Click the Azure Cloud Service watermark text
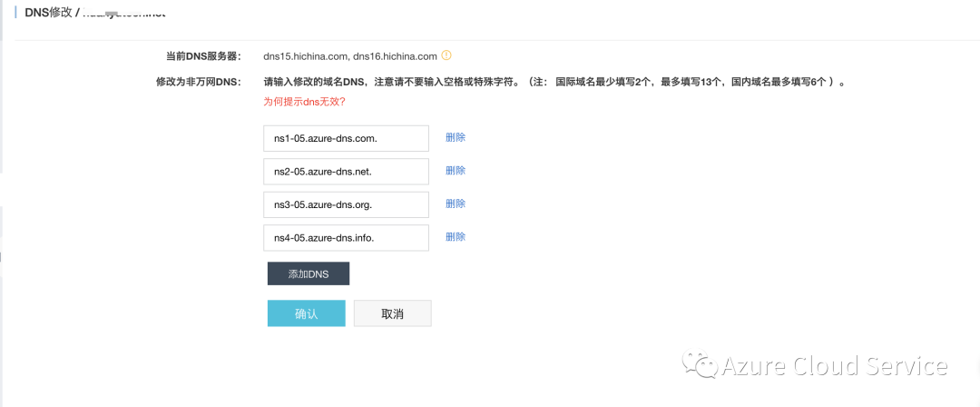Image resolution: width=980 pixels, height=407 pixels. tap(835, 366)
